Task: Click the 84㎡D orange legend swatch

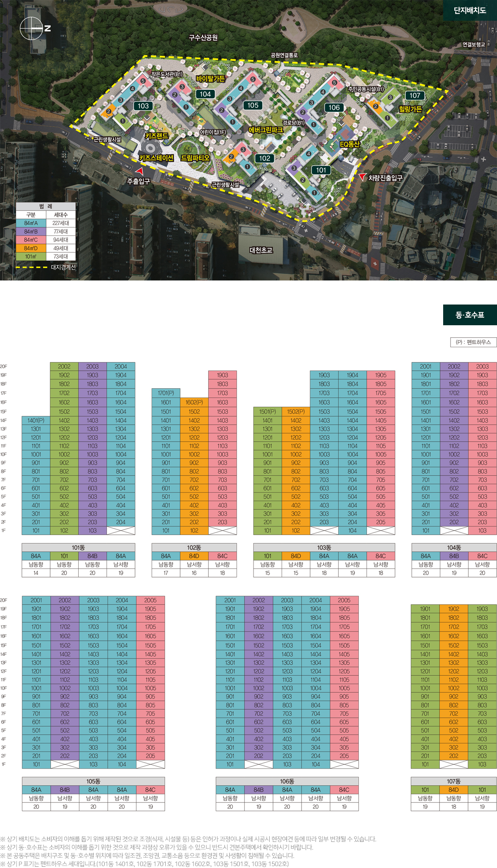Action: click(x=31, y=248)
